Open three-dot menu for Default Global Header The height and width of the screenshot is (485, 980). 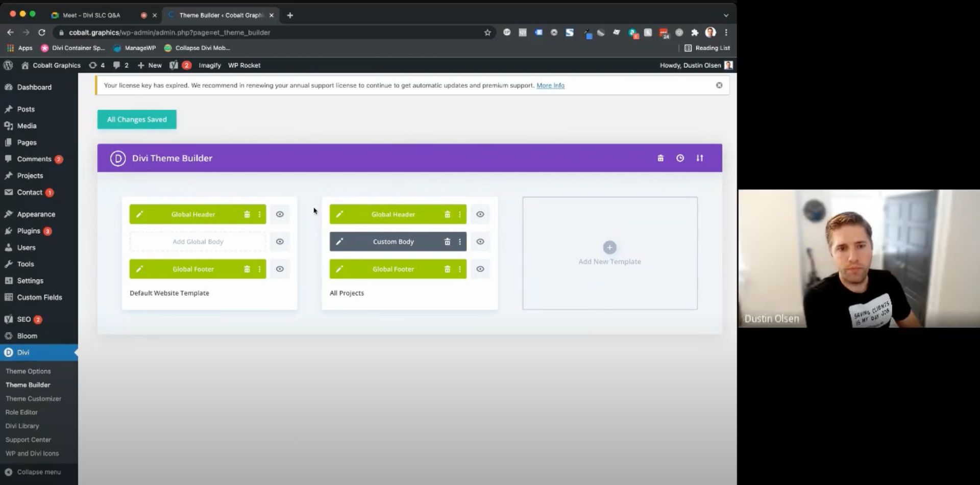pyautogui.click(x=259, y=214)
